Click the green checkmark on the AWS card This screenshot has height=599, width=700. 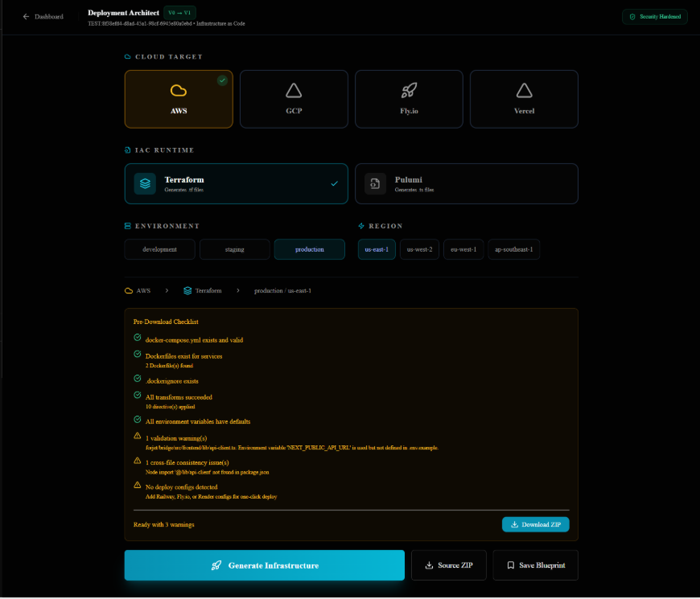[x=223, y=80]
